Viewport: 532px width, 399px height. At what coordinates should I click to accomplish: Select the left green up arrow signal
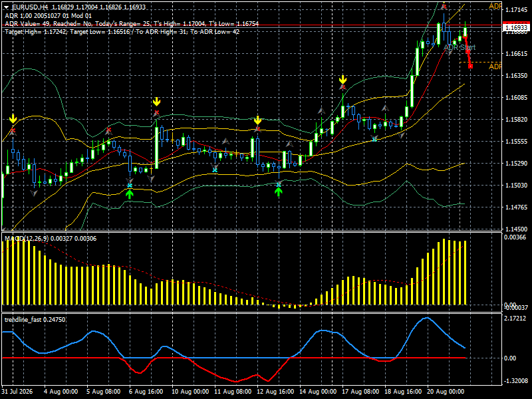coord(130,194)
